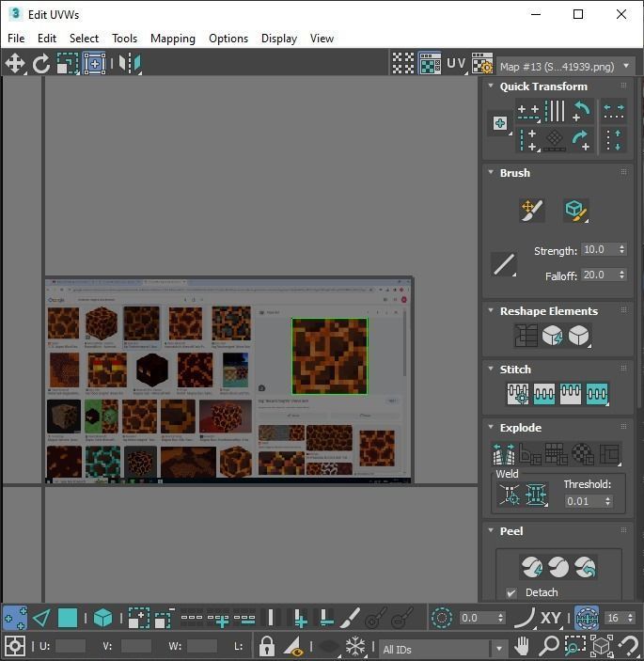Open the File menu

point(16,39)
